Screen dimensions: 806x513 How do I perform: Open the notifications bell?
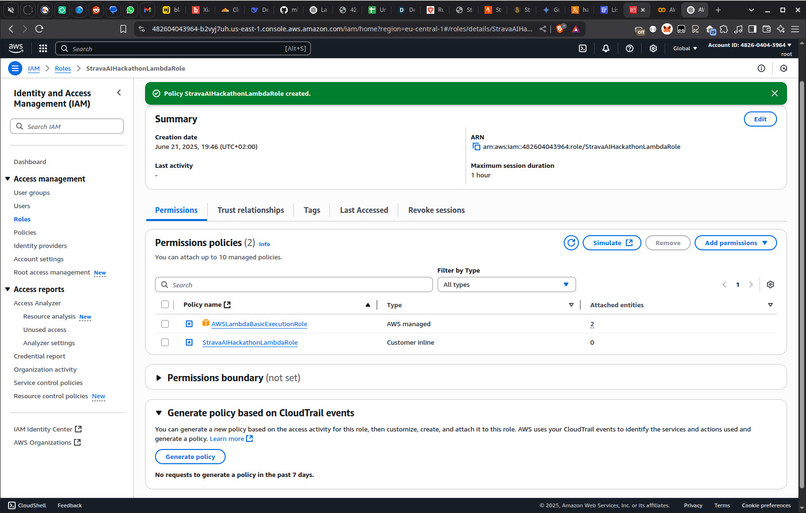[x=606, y=48]
